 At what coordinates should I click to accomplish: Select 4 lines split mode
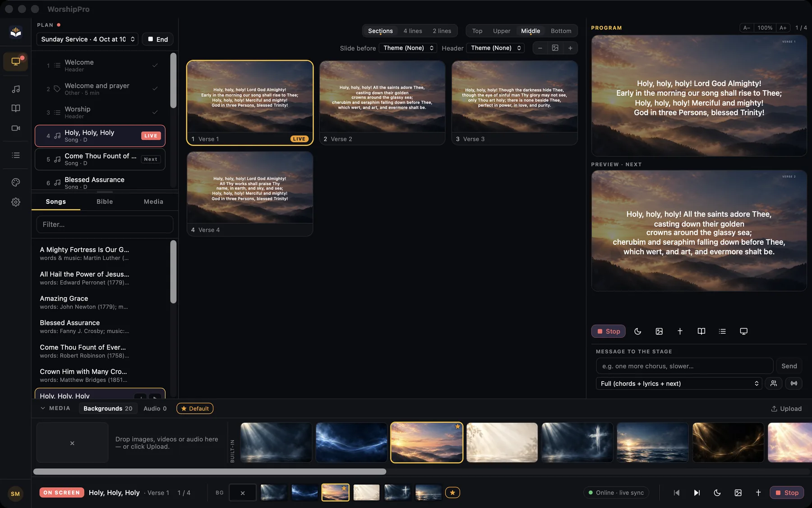(413, 31)
